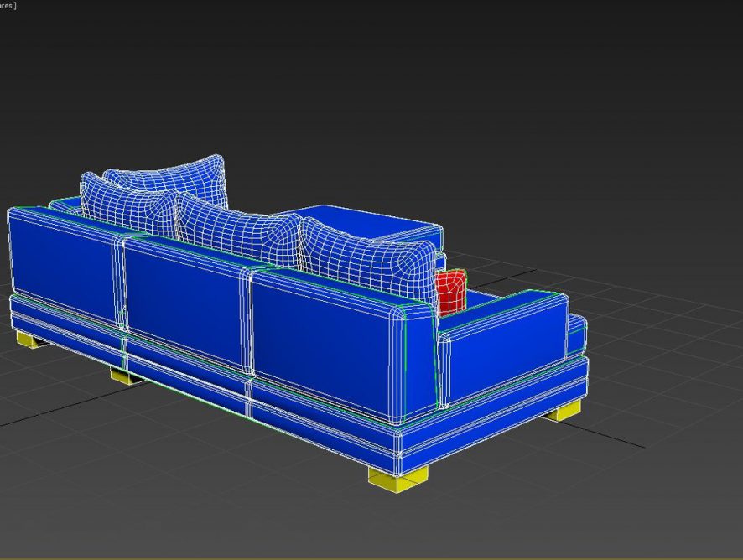Select the far-left yellow sofa leg
743x560 pixels.
(31, 340)
